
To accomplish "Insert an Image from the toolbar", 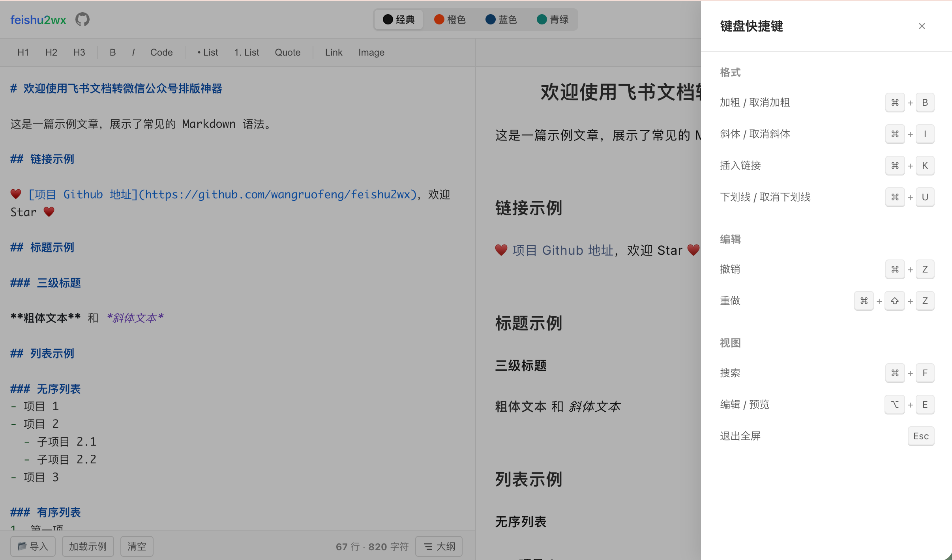I will point(371,52).
